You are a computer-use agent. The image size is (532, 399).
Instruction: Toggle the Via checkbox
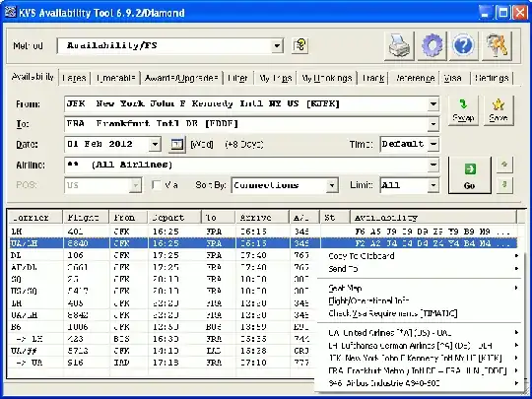157,185
